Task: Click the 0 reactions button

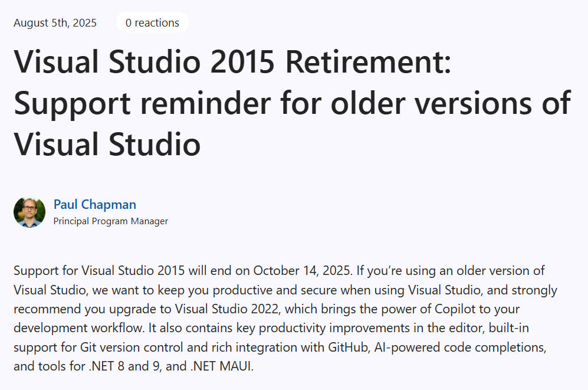Action: (152, 23)
